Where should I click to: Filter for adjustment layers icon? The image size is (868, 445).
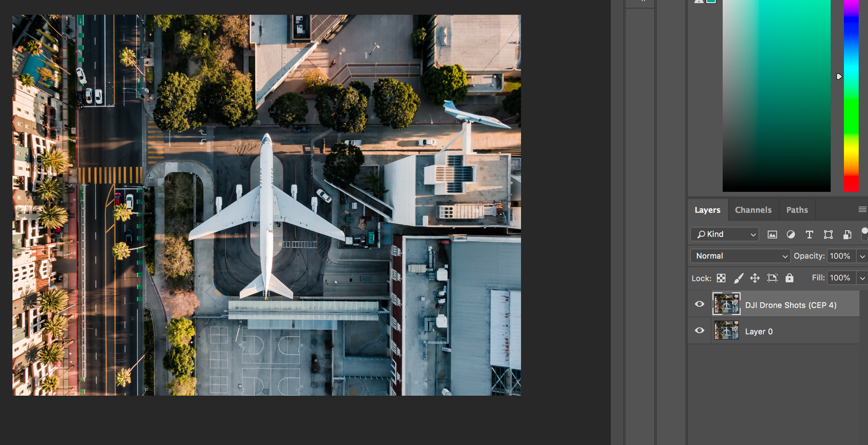coord(791,235)
